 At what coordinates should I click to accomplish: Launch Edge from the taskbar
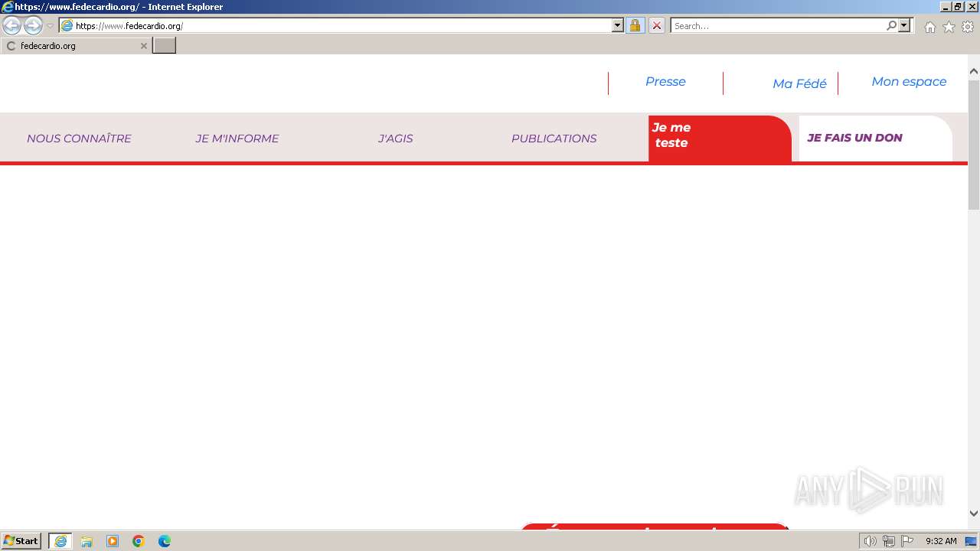point(165,541)
